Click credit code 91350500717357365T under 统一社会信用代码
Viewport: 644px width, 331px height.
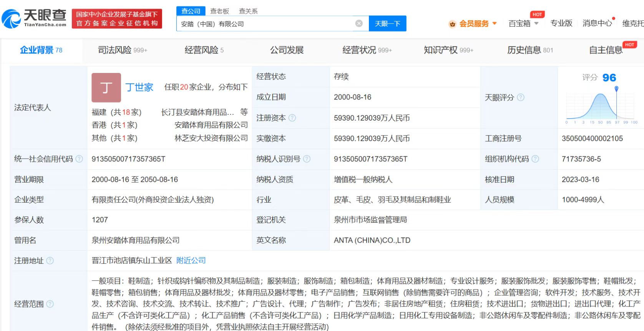click(128, 159)
